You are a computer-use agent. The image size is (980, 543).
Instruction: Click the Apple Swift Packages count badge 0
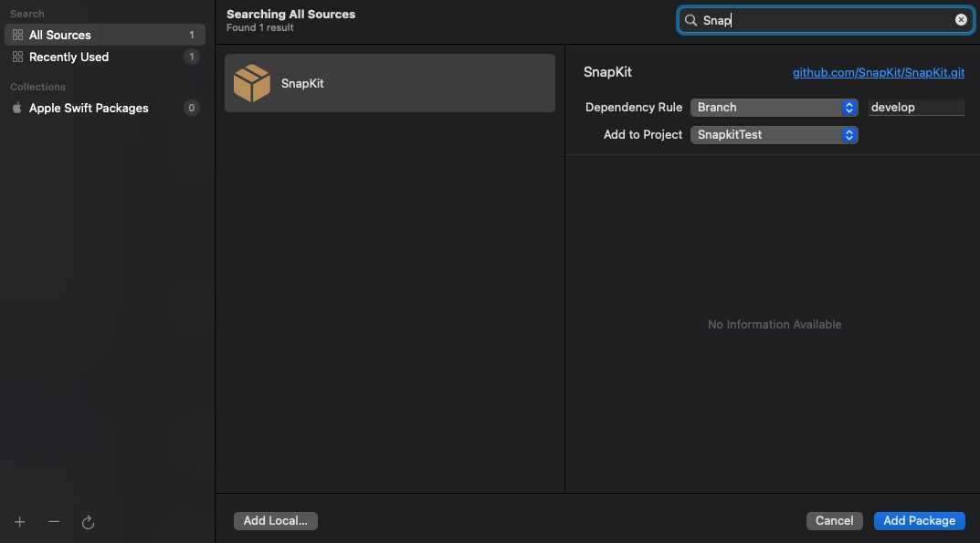[191, 108]
